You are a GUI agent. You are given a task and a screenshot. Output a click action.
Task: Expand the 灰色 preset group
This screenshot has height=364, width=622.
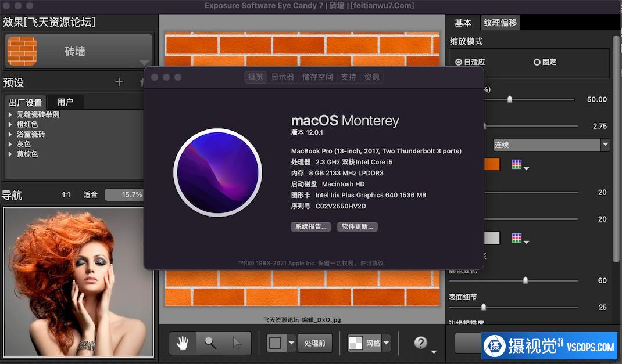click(10, 144)
